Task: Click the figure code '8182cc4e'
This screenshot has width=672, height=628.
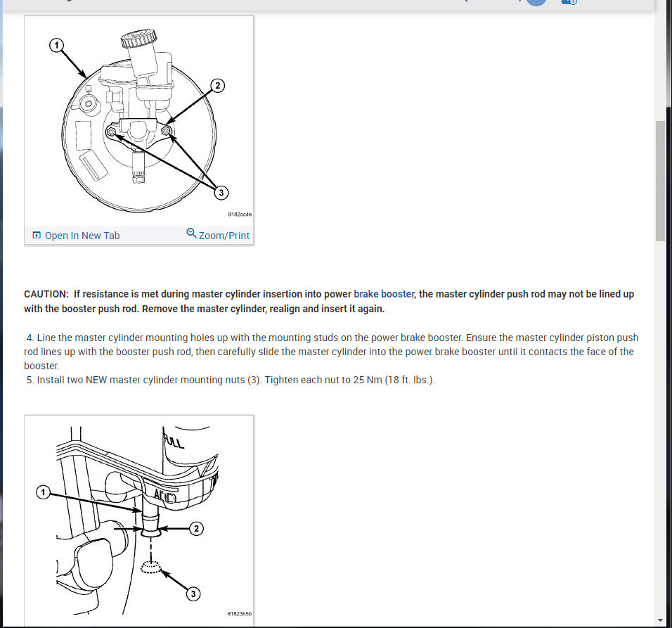Action: point(240,214)
